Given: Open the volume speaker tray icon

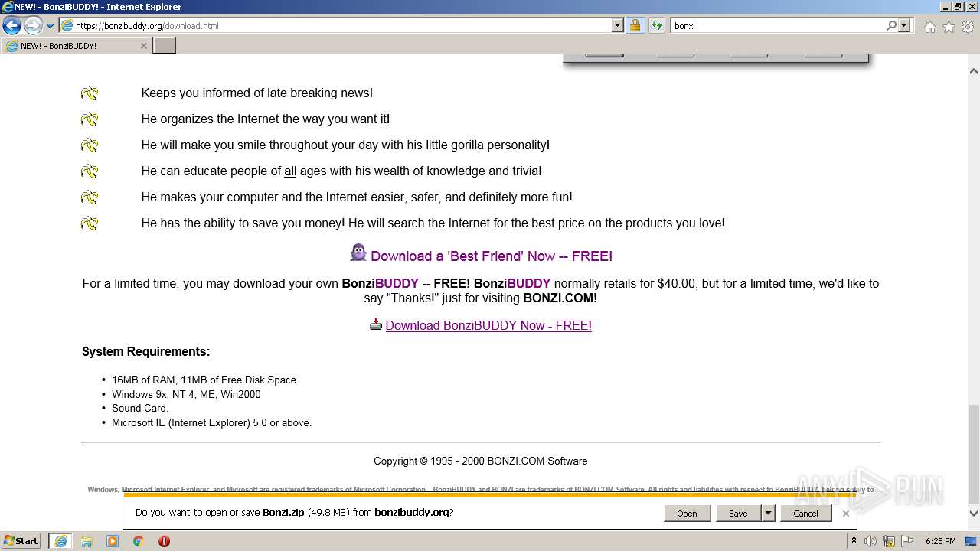Looking at the screenshot, I should point(871,541).
